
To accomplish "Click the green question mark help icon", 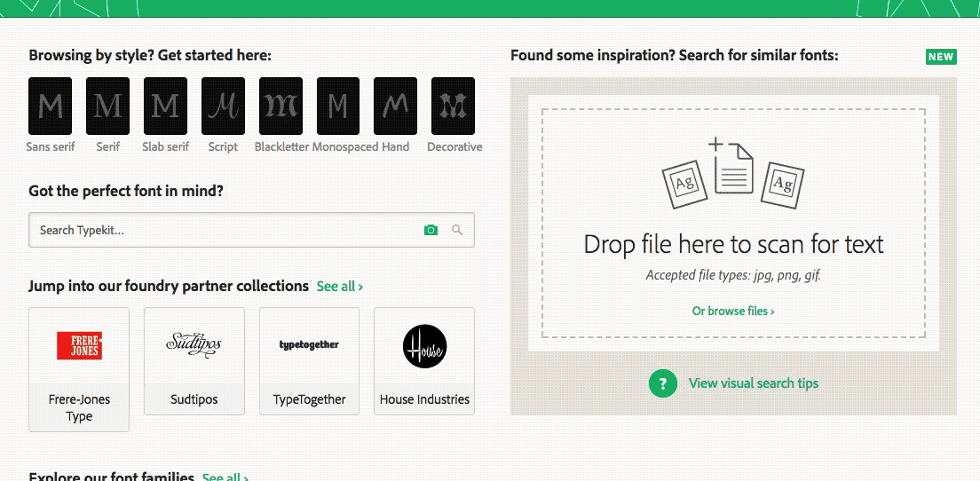I will pyautogui.click(x=663, y=383).
